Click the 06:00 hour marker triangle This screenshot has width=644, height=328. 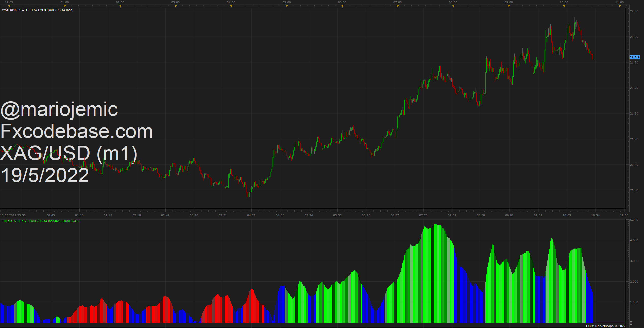coord(342,6)
